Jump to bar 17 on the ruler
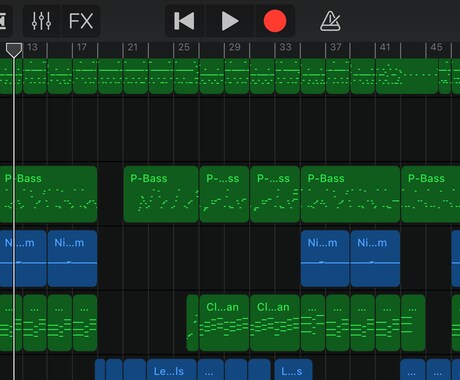The height and width of the screenshot is (380, 460). [82, 47]
